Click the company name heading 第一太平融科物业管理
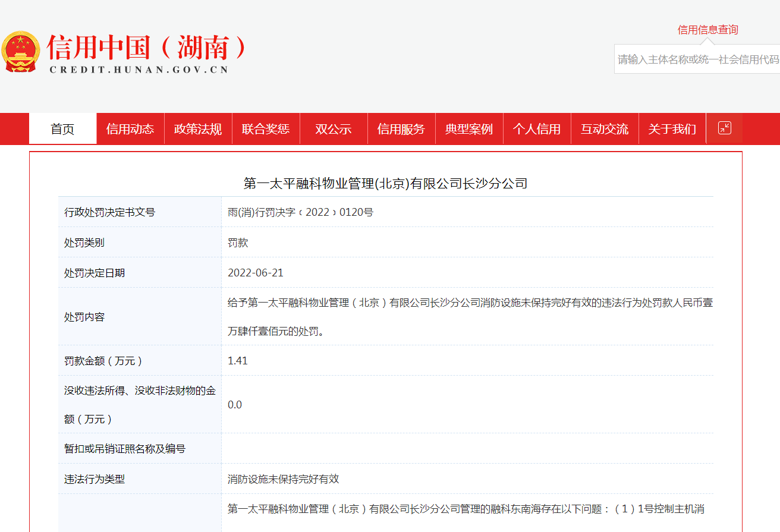This screenshot has height=532, width=780. 386,183
